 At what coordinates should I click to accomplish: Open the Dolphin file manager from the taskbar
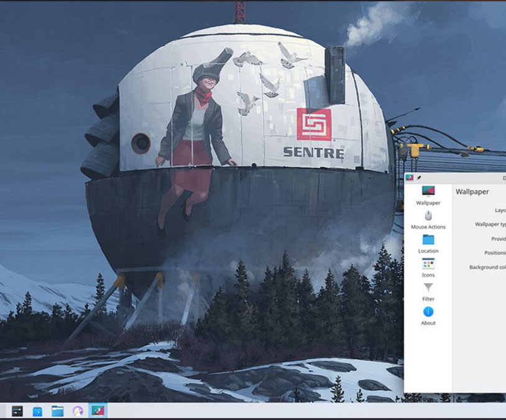tap(57, 411)
